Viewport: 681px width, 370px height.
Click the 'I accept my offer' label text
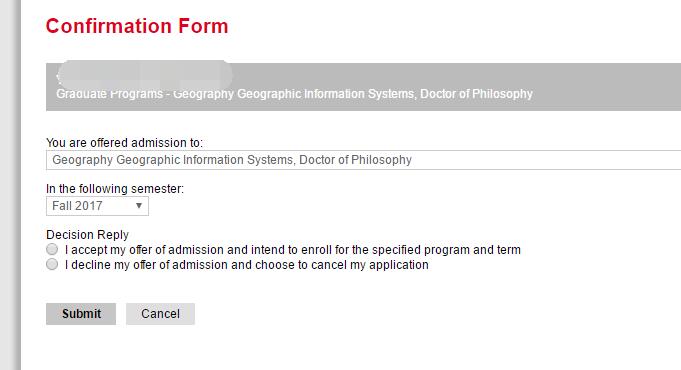pyautogui.click(x=293, y=250)
